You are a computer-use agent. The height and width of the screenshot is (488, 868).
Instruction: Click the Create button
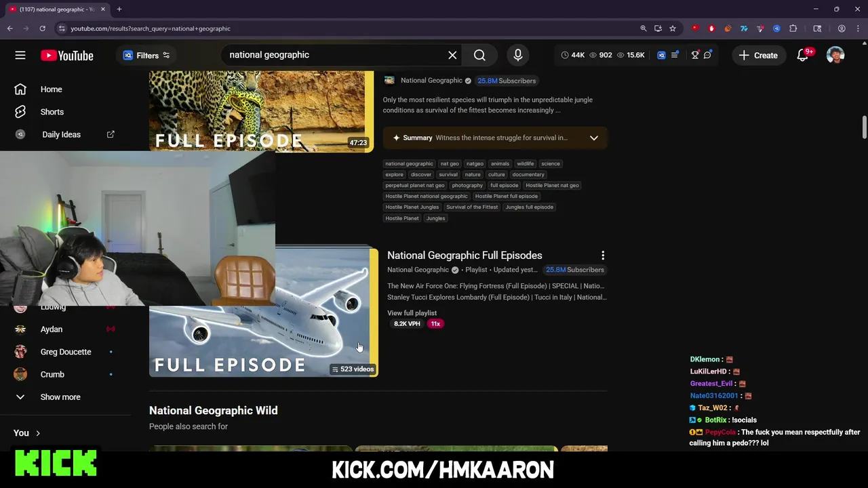tap(758, 56)
